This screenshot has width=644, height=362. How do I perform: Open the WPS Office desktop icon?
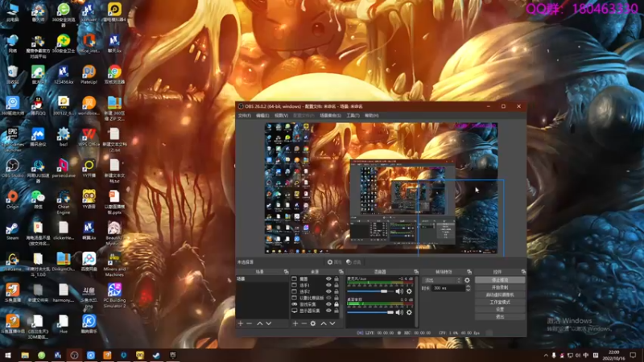tap(89, 138)
